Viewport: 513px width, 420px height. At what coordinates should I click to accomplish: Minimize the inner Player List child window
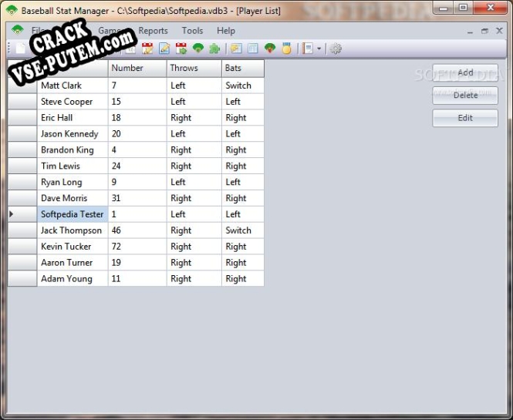tap(470, 32)
